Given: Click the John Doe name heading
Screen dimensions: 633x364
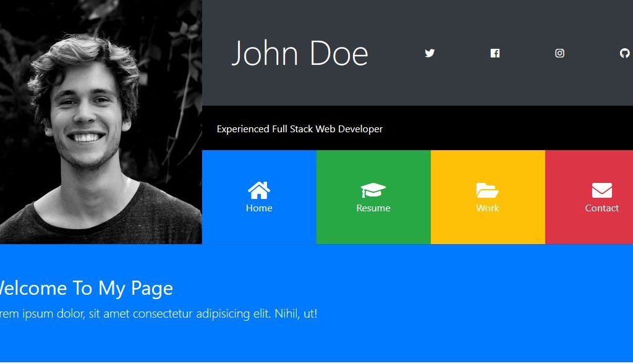Looking at the screenshot, I should 300,53.
